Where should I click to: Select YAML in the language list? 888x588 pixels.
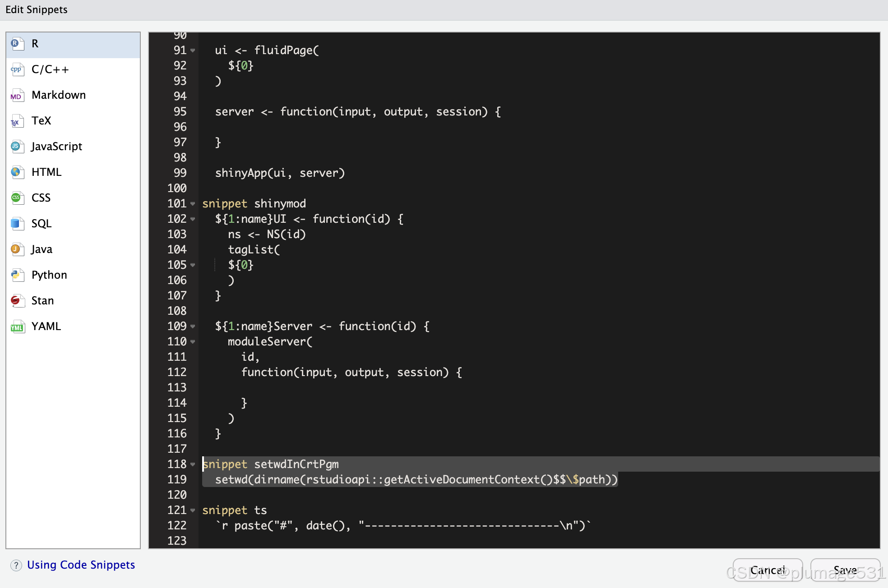coord(46,326)
